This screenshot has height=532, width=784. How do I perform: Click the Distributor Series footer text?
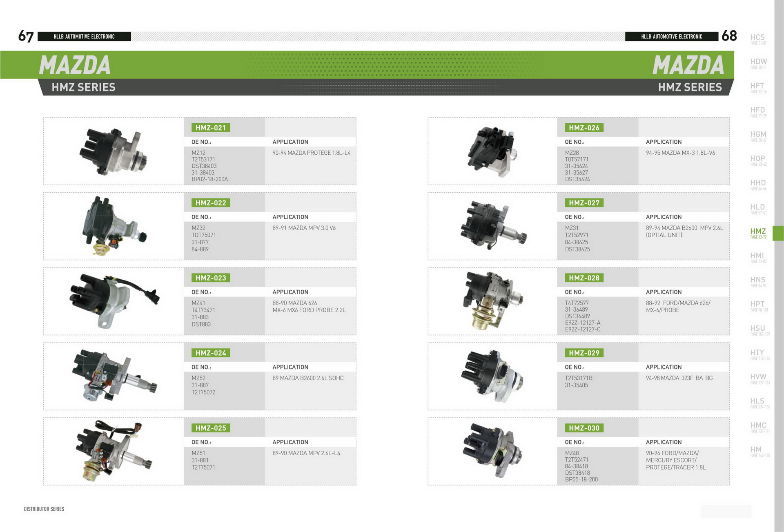44,509
